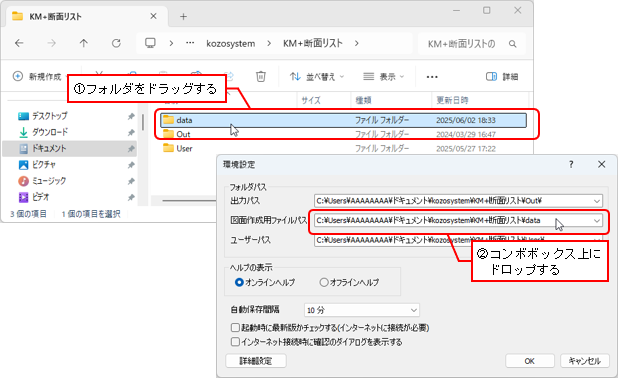Click the ユーザーパス combo box field
Screen dimensions: 618x378
coord(458,240)
